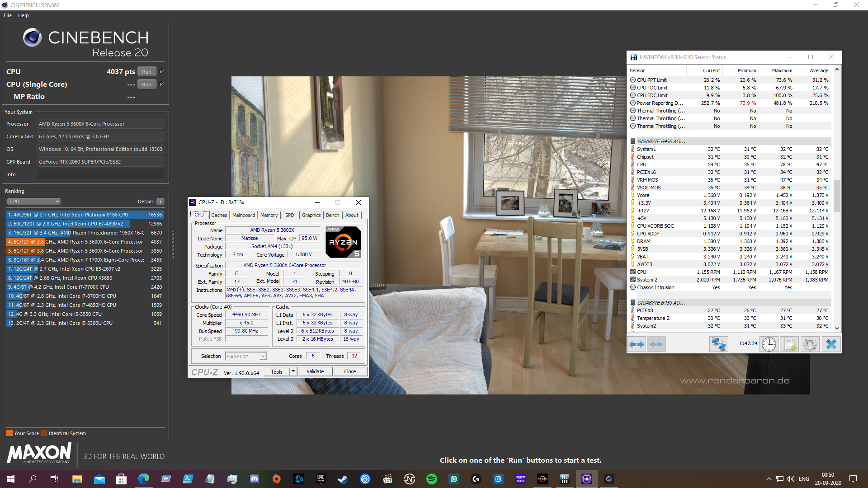
Task: Open Uplay from taskbar
Action: coord(365,479)
